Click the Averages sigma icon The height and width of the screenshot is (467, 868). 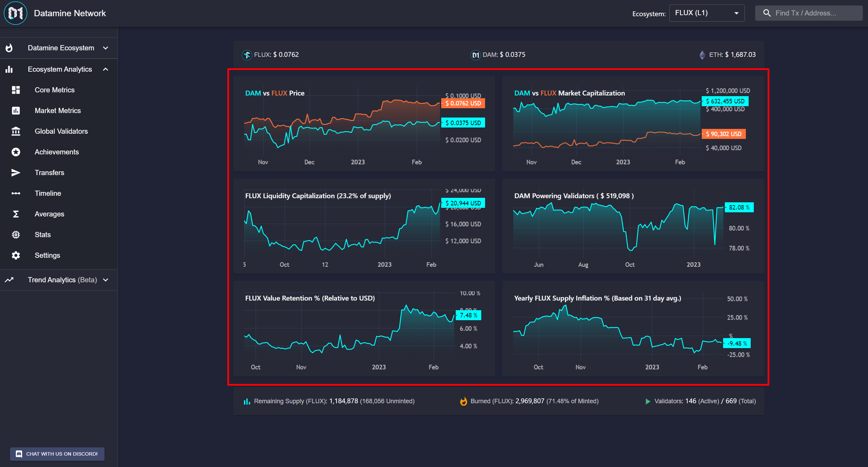click(16, 214)
